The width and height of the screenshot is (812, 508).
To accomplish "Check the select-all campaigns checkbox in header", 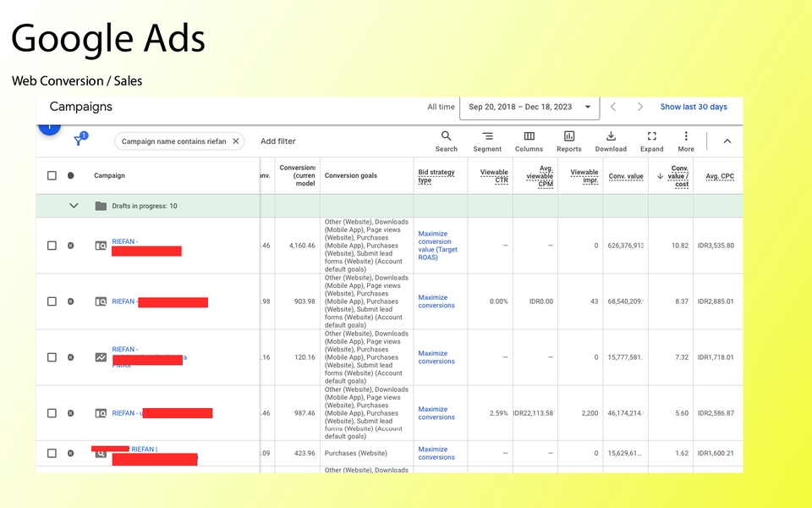I will coord(52,175).
